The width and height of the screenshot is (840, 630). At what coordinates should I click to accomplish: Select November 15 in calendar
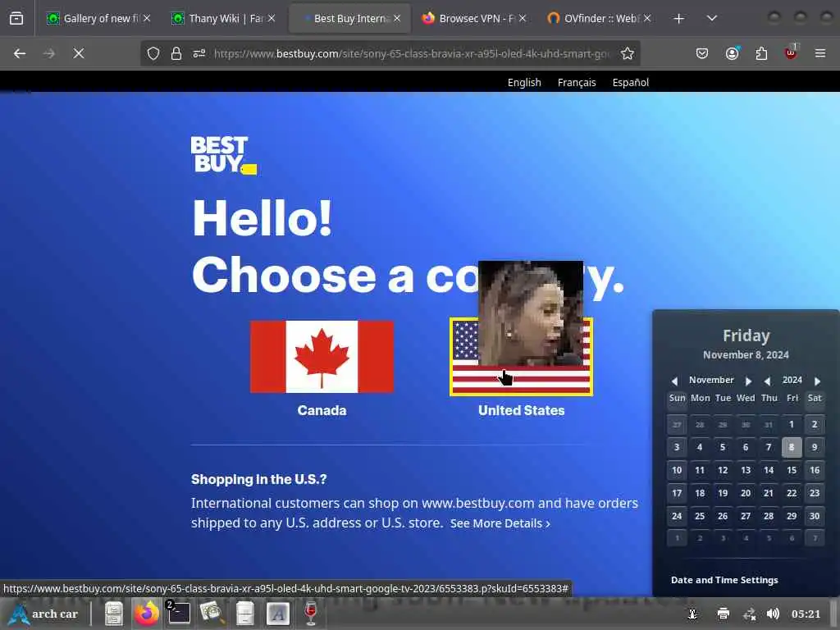pos(792,470)
